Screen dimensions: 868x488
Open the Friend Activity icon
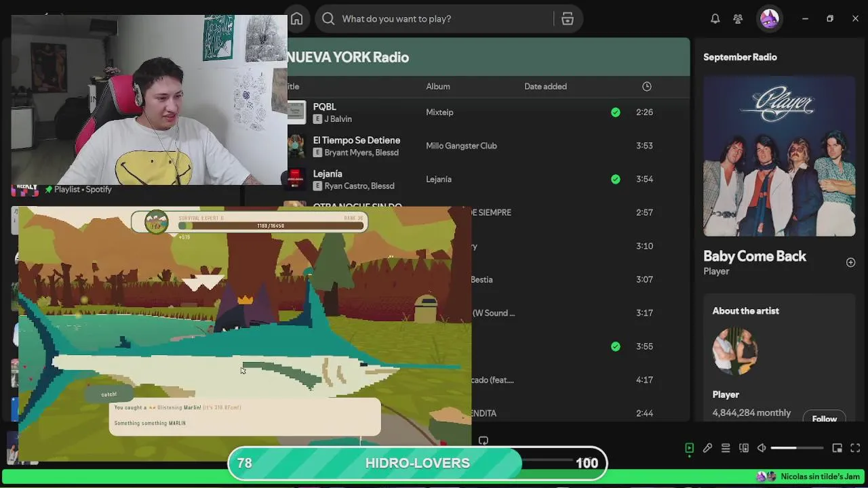pos(738,19)
